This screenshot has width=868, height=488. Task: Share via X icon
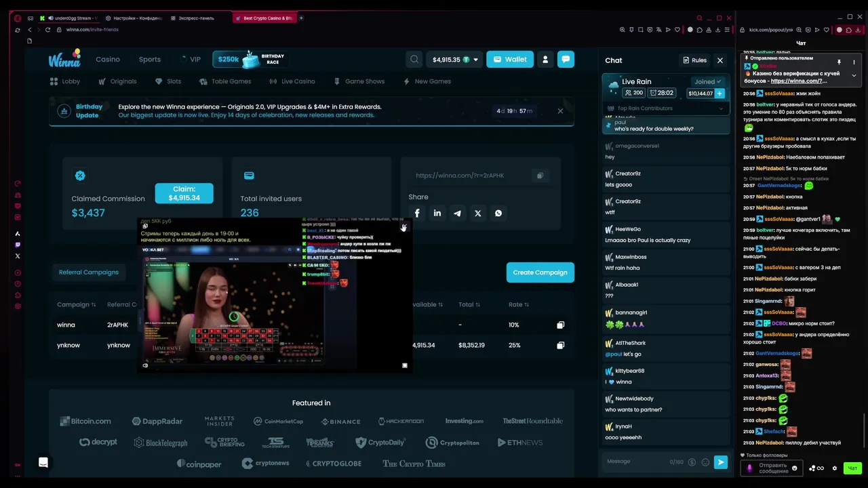(478, 213)
